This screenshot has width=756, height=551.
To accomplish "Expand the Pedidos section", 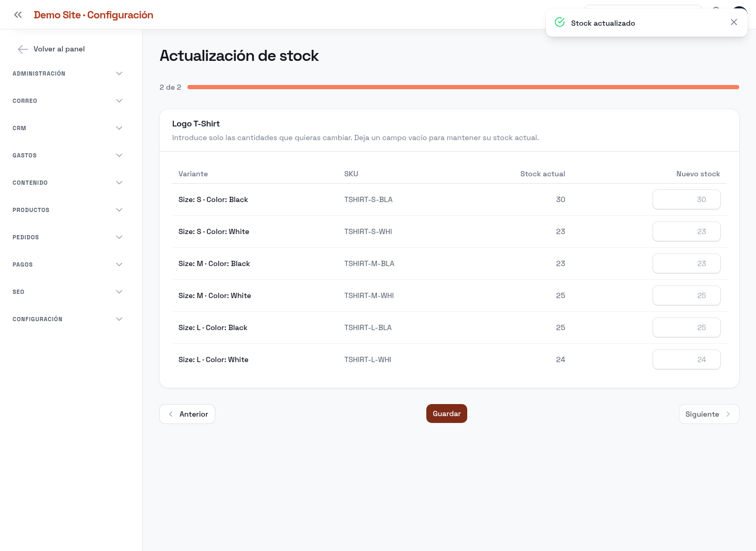I will 67,237.
